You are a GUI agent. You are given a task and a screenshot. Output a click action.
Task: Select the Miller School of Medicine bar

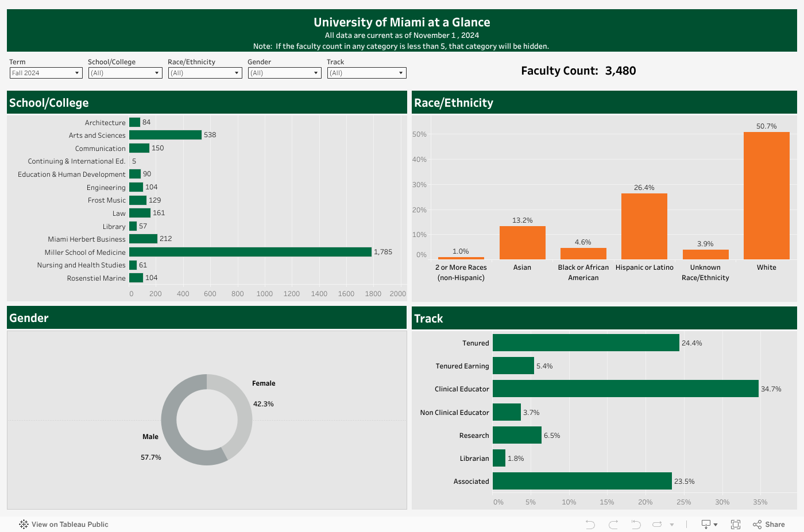coord(250,252)
